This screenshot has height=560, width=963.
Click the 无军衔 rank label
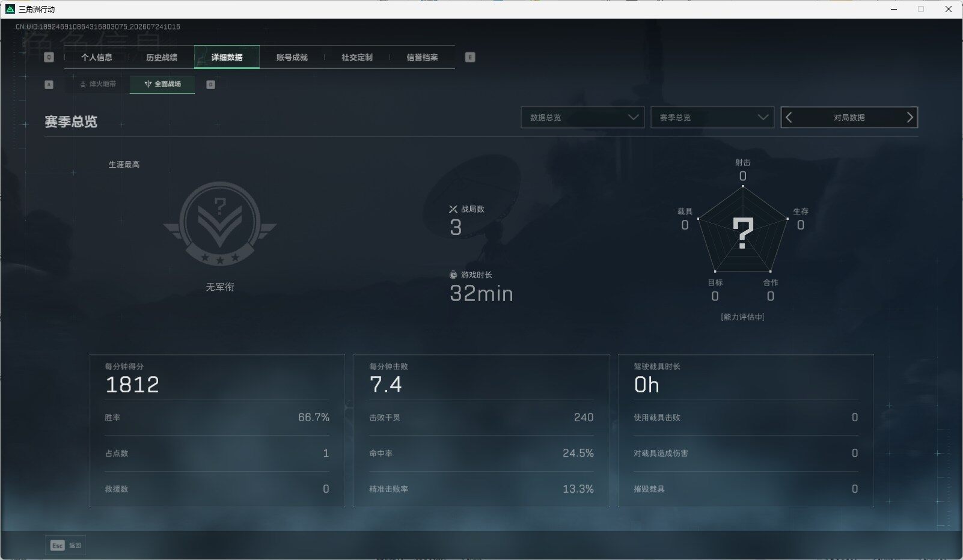tap(220, 287)
